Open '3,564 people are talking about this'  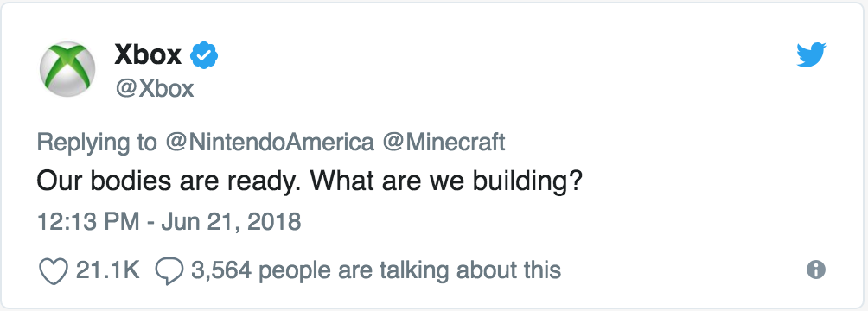point(376,270)
